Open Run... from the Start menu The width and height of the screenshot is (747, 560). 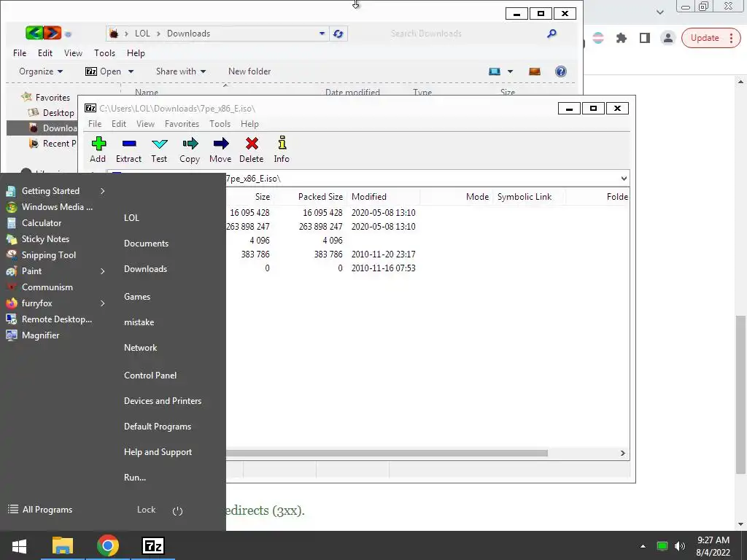click(135, 477)
